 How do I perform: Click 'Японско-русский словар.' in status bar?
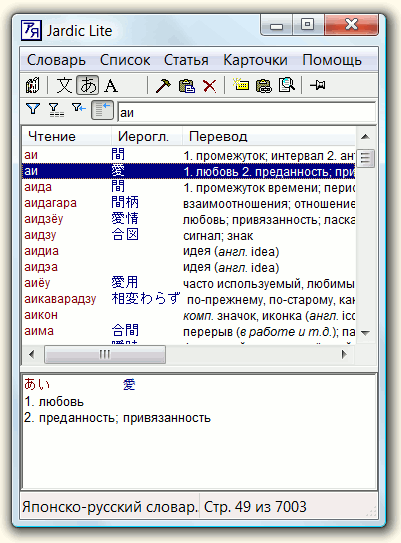(110, 507)
